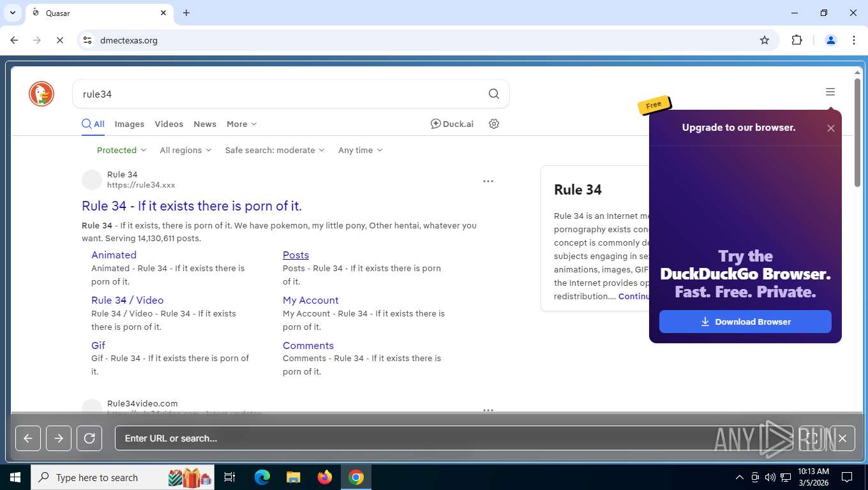Open three-dot options for rule34.xxx result
Viewport: 868px width, 490px height.
488,181
